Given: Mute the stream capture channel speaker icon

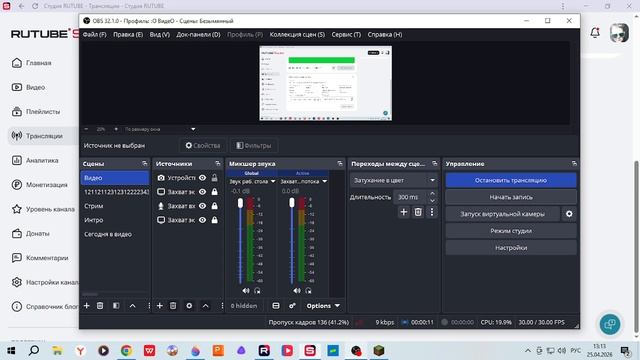Looking at the screenshot, I should point(297,291).
